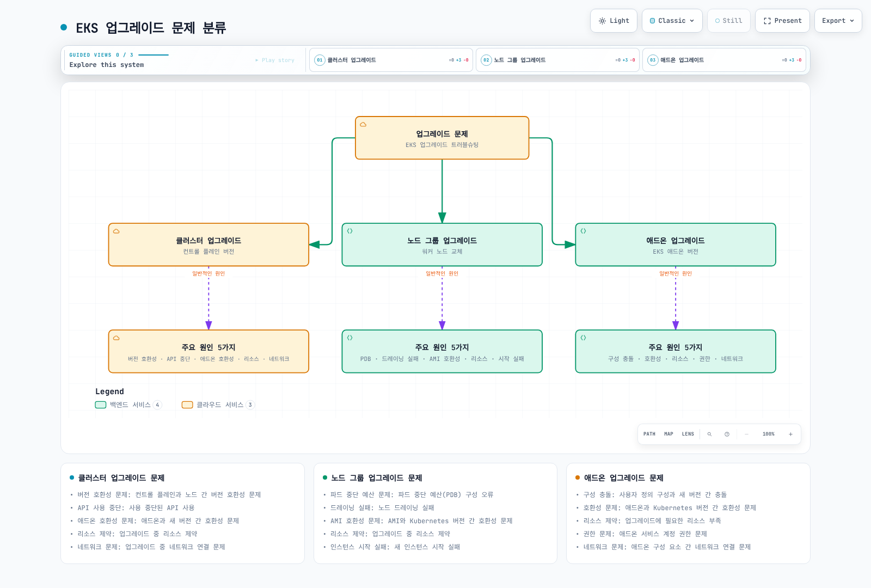Toggle 백엔드 서비스 legend filter

(x=128, y=405)
